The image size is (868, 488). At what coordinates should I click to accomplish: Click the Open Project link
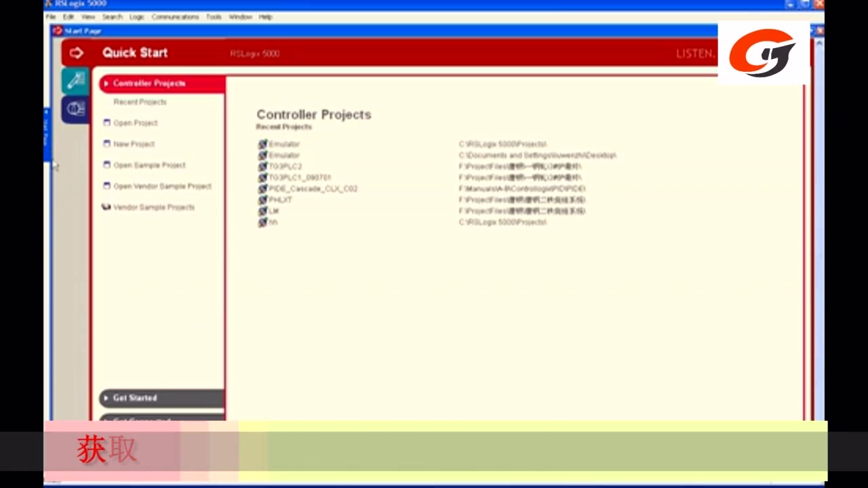pos(136,123)
